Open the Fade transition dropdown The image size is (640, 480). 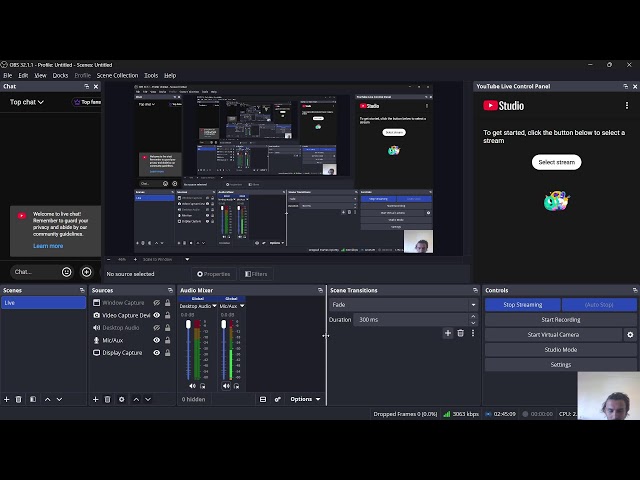403,304
